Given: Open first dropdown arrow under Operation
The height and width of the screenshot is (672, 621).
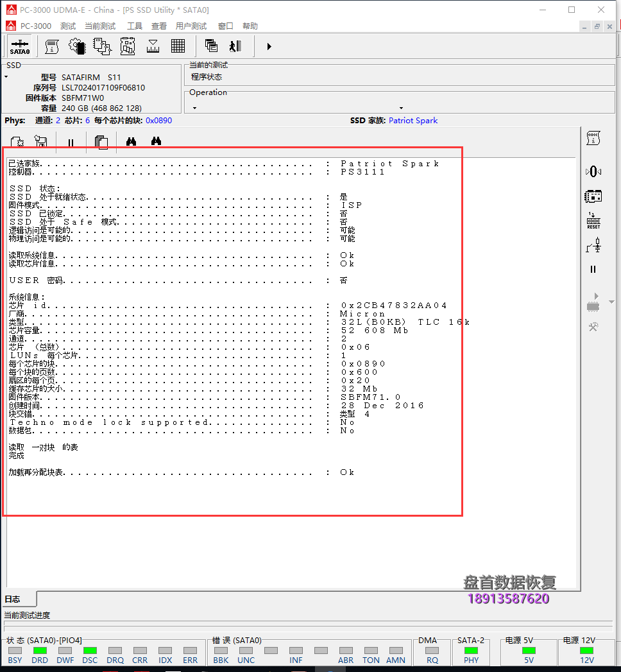Looking at the screenshot, I should 194,108.
